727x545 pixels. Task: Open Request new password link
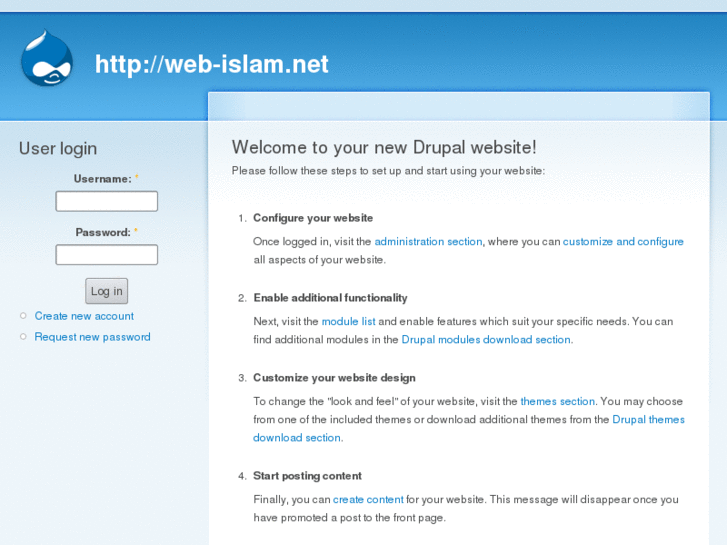(92, 337)
